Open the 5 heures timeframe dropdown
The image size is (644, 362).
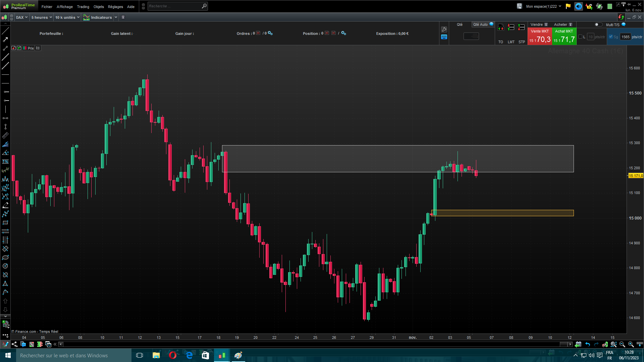[42, 17]
